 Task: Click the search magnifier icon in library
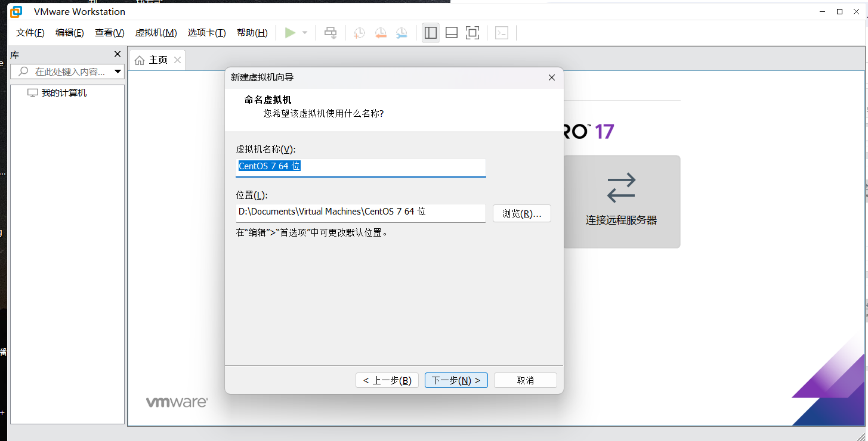tap(23, 72)
